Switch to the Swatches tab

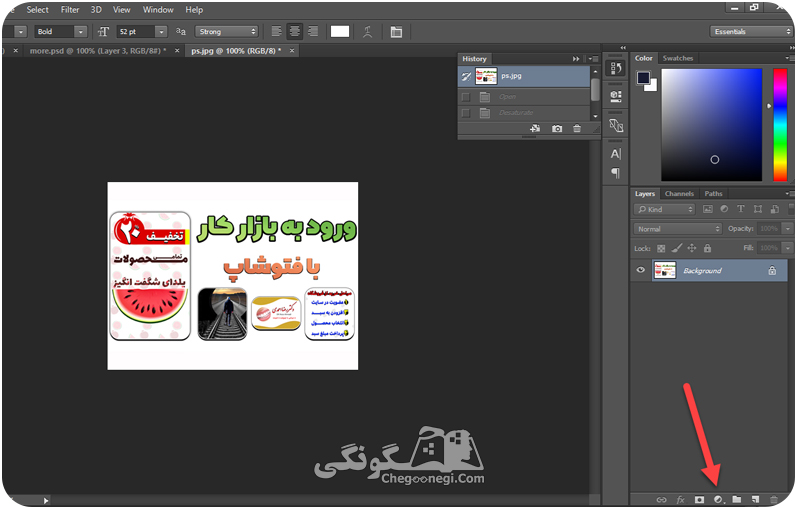(x=677, y=58)
